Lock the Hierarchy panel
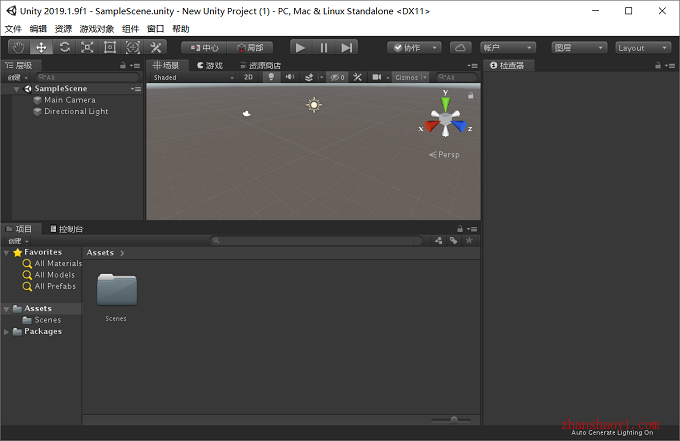Image resolution: width=680 pixels, height=441 pixels. (123, 65)
